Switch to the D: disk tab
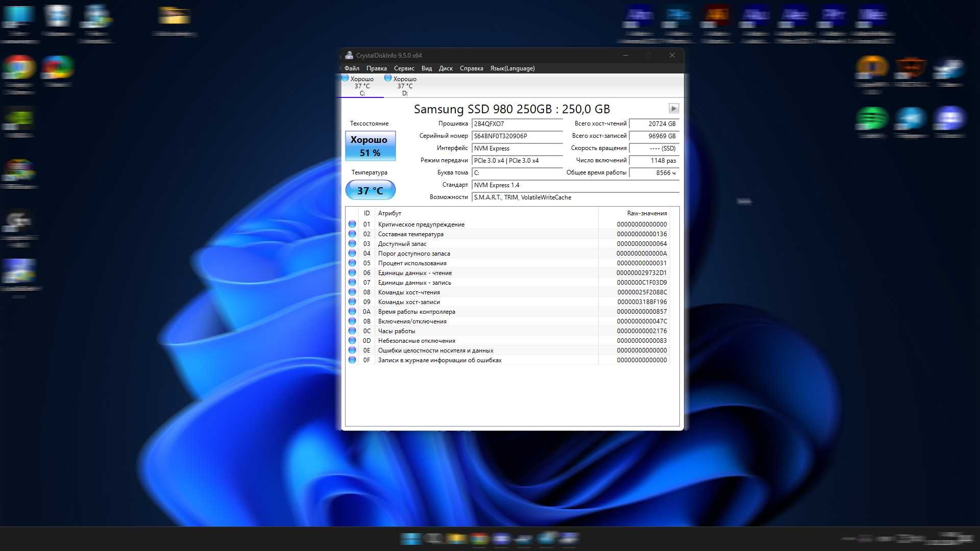 click(405, 86)
